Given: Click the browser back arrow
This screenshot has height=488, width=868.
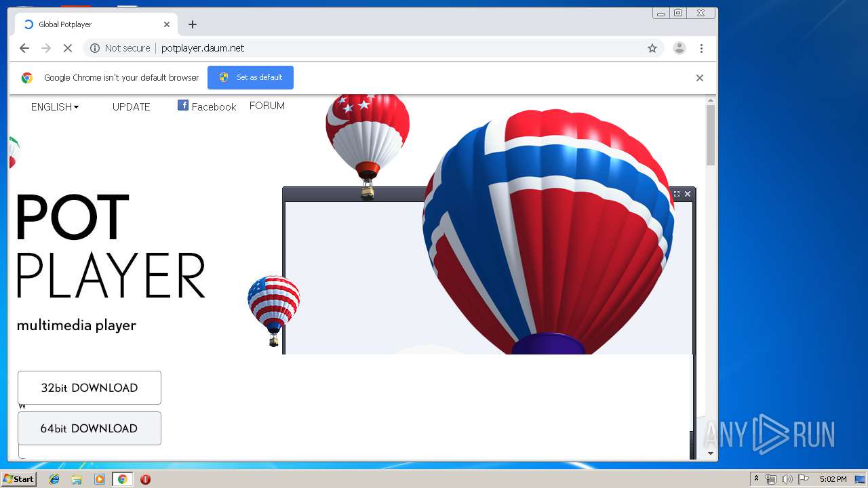Looking at the screenshot, I should click(24, 48).
